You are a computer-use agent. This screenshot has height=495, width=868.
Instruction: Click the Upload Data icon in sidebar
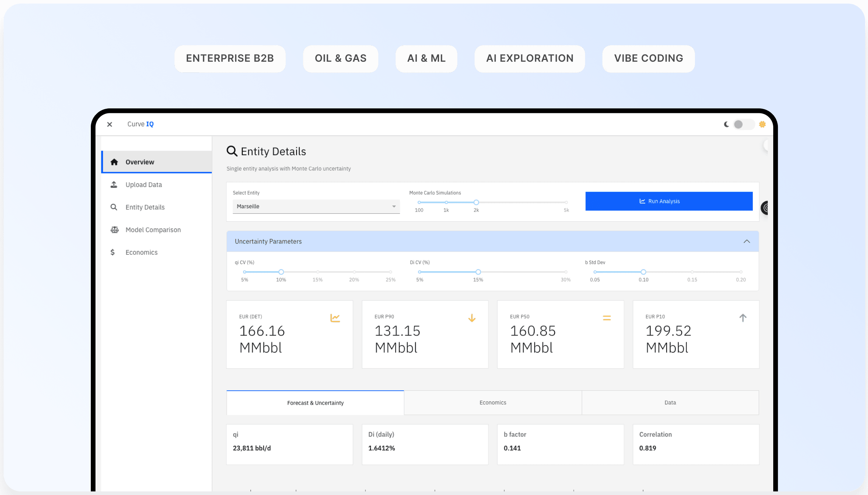114,184
